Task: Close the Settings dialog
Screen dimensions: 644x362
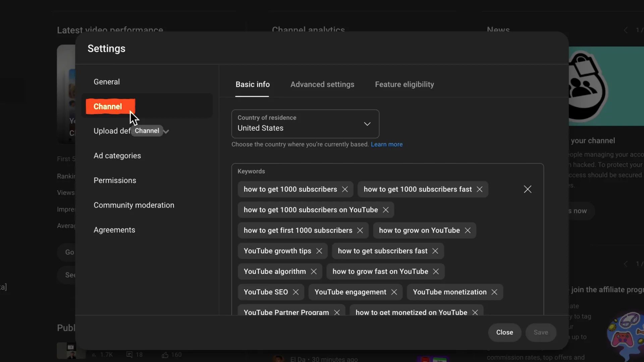Action: [x=504, y=333]
